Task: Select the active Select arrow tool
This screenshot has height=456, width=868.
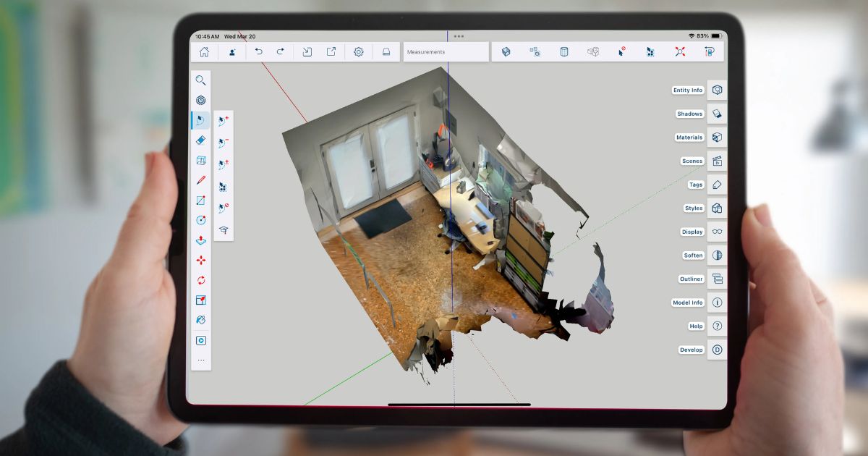Action: click(201, 120)
